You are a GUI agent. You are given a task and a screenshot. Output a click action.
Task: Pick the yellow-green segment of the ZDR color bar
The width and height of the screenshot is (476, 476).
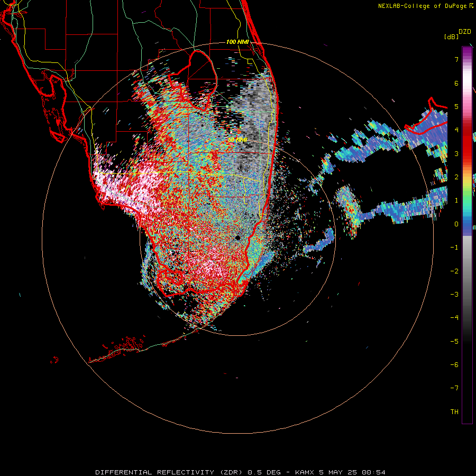[x=467, y=186]
